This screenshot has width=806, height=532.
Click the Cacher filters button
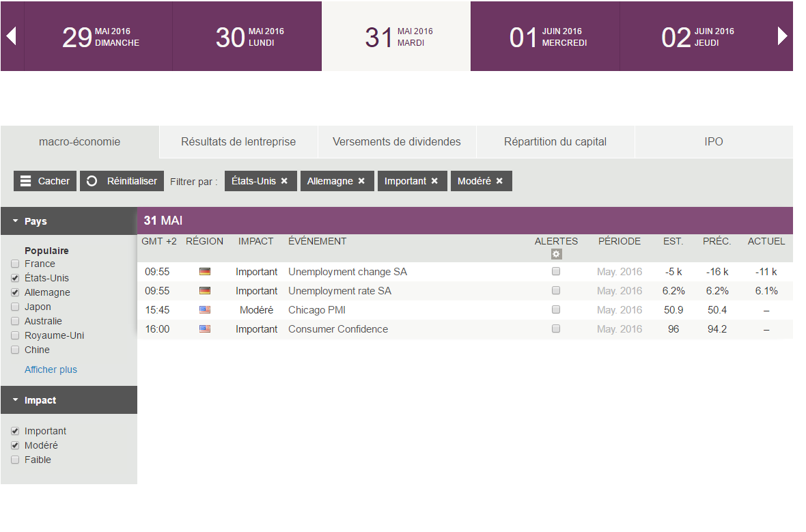[x=45, y=181]
